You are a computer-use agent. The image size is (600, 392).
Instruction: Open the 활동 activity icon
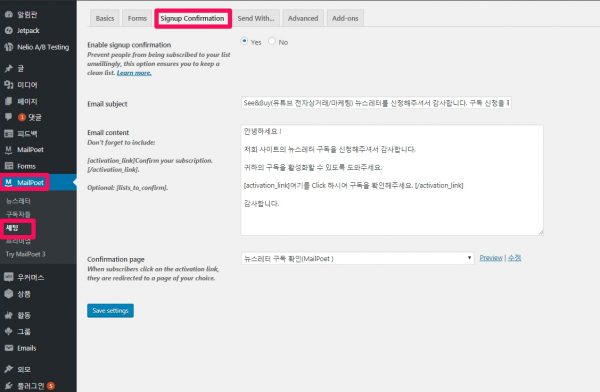8,315
